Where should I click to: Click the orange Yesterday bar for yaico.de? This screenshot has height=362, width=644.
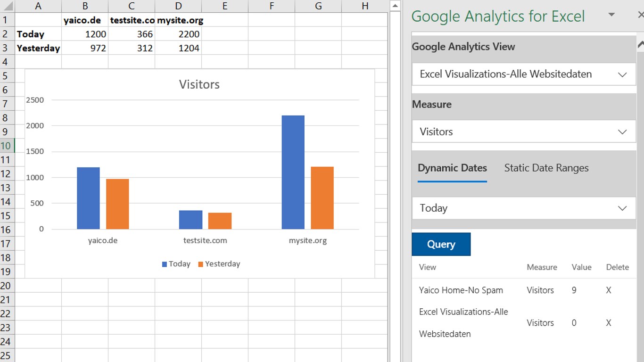coord(117,204)
